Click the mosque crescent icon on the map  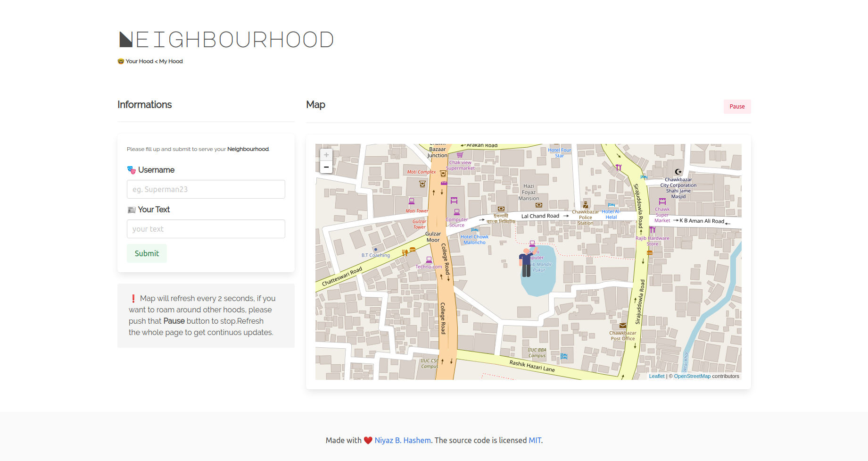(x=678, y=172)
